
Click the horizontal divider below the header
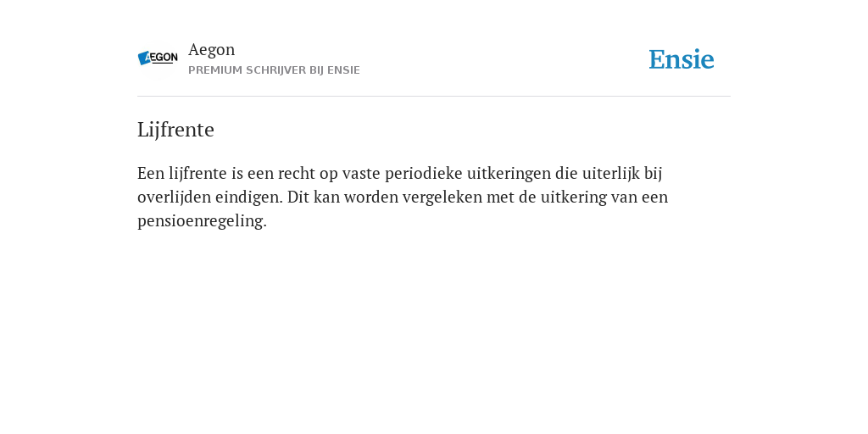pyautogui.click(x=434, y=97)
